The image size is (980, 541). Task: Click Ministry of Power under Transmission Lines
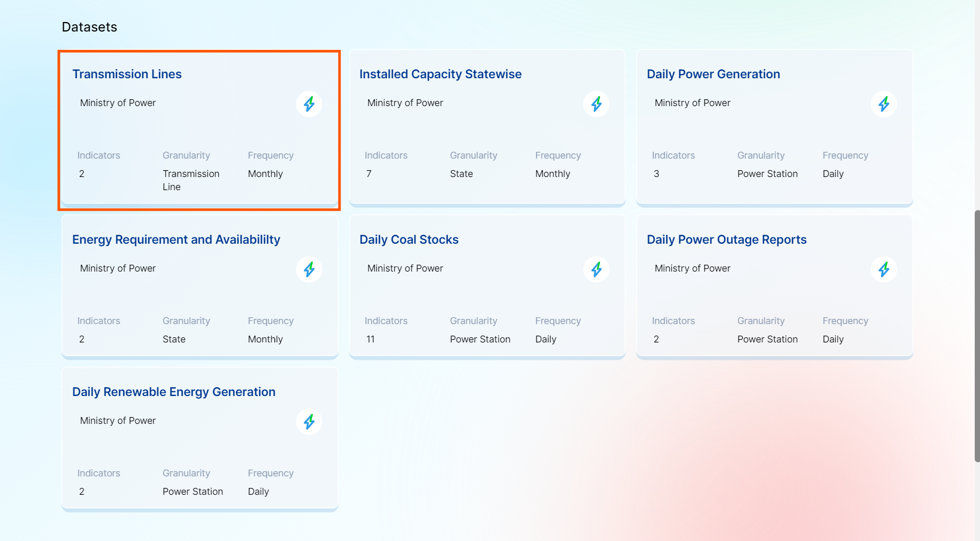point(118,103)
